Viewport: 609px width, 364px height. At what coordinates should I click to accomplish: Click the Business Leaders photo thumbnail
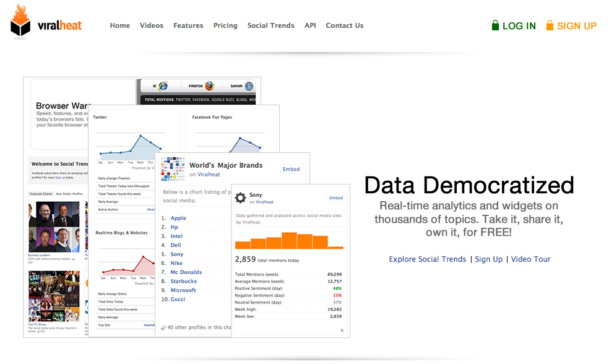pyautogui.click(x=54, y=227)
